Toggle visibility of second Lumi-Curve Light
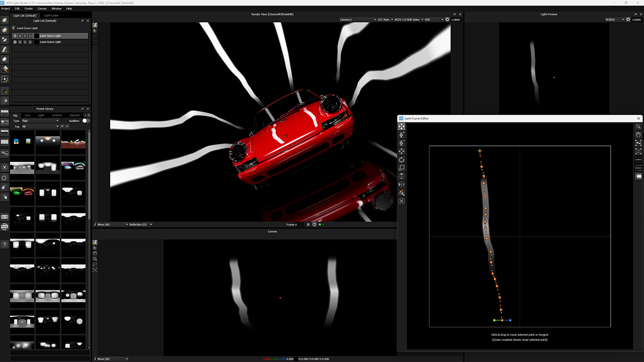 click(x=15, y=42)
